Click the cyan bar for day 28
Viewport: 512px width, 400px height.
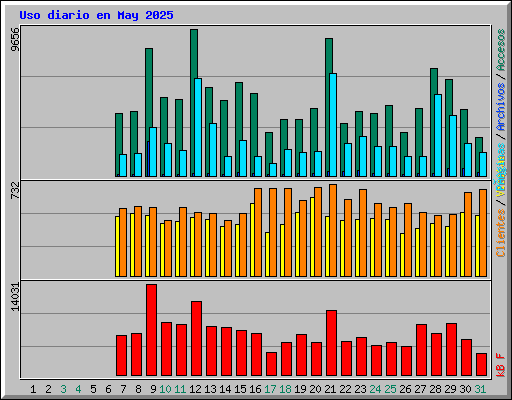point(438,135)
